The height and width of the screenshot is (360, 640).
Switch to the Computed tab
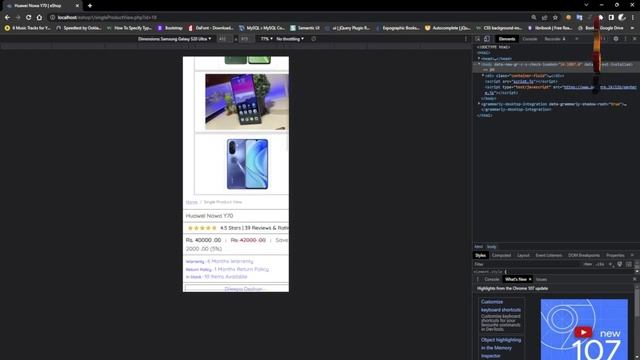[x=501, y=255]
